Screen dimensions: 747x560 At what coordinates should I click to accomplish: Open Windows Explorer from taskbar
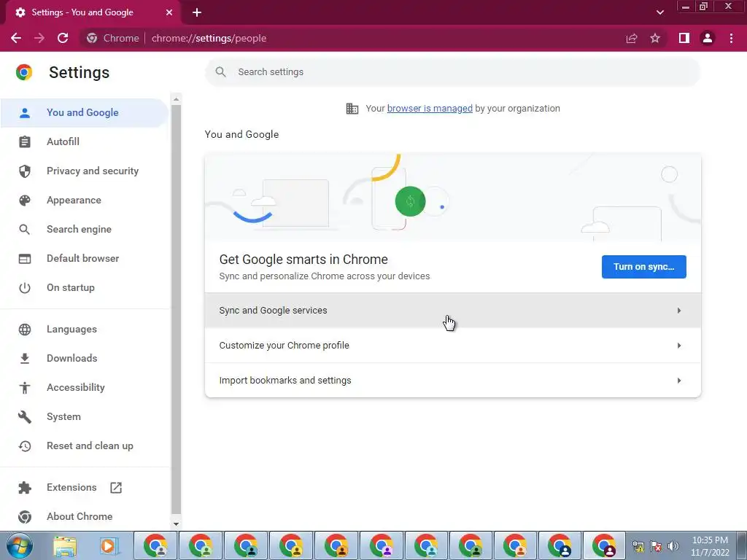pos(65,545)
